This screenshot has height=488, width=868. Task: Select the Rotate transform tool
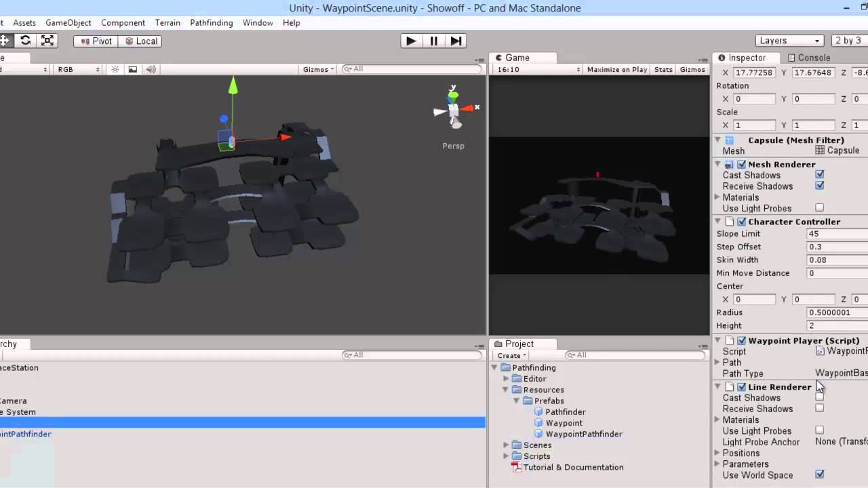[x=25, y=41]
